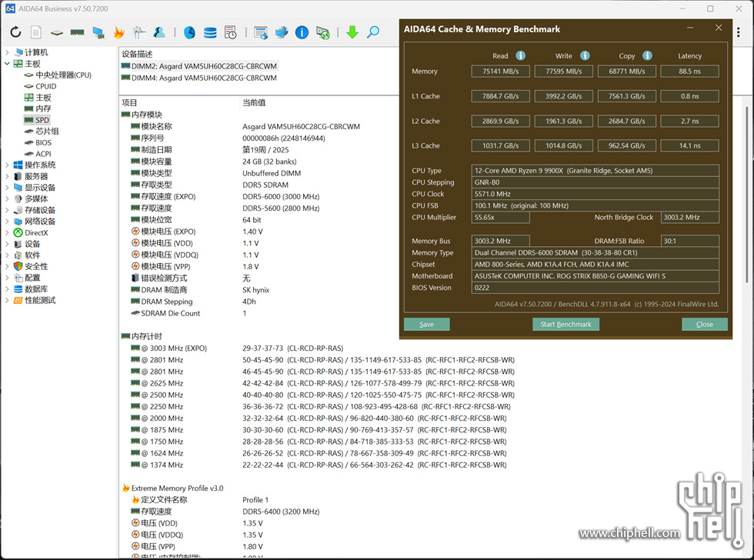The width and height of the screenshot is (754, 560).
Task: Expand the DirectX tree node
Action: tap(7, 232)
